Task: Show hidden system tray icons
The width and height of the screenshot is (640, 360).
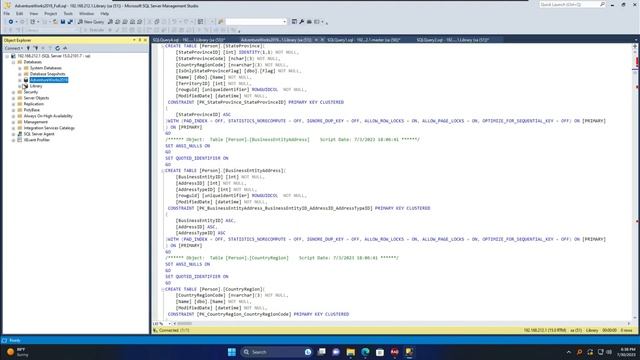Action: [569, 352]
